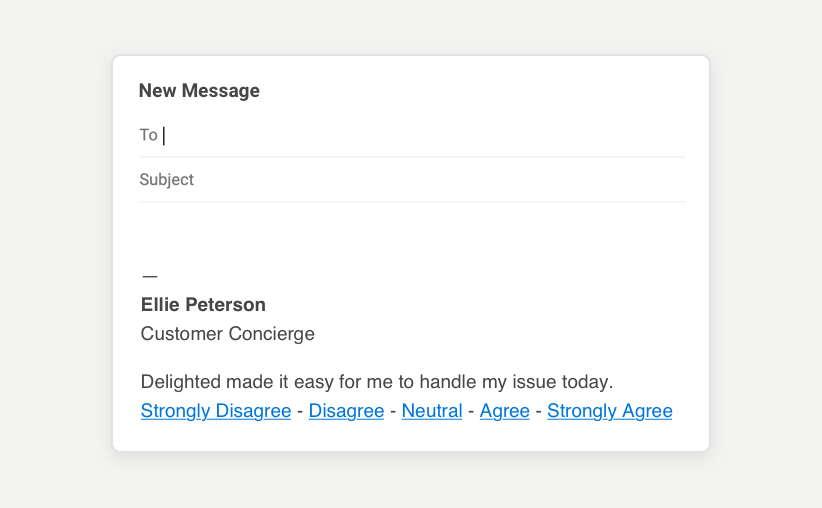This screenshot has height=508, width=822.
Task: Click the "To" label text
Action: pyautogui.click(x=148, y=135)
